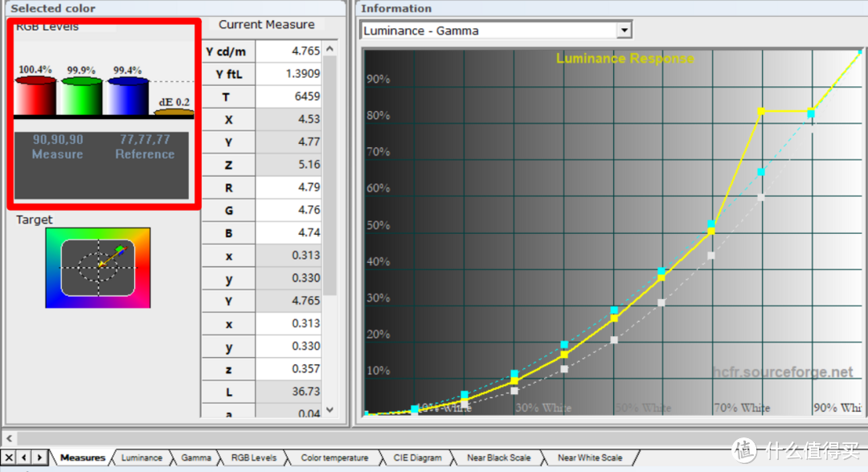The image size is (868, 472).
Task: Open the Gamma tab
Action: click(x=196, y=458)
